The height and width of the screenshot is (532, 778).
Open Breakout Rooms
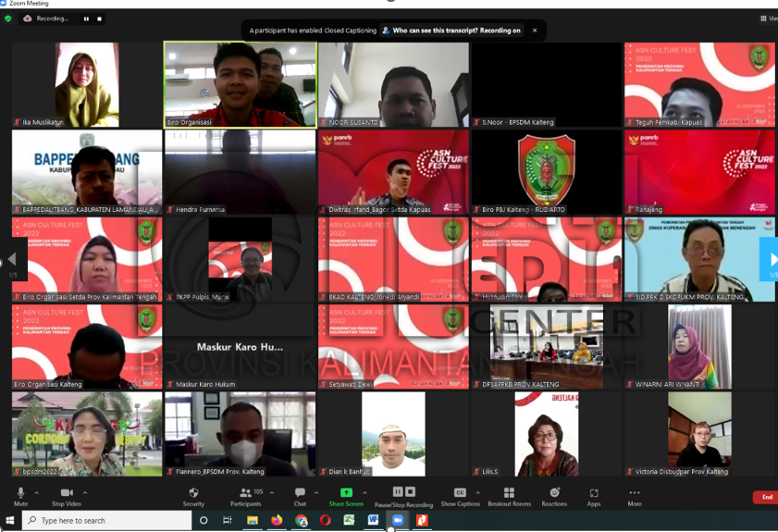point(509,496)
